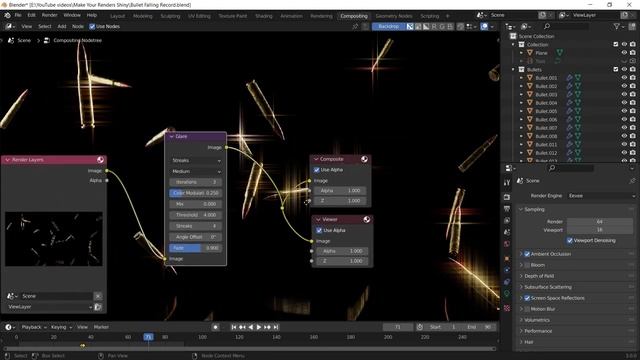Jump to the first frame
This screenshot has height=360, width=640.
tap(233, 327)
